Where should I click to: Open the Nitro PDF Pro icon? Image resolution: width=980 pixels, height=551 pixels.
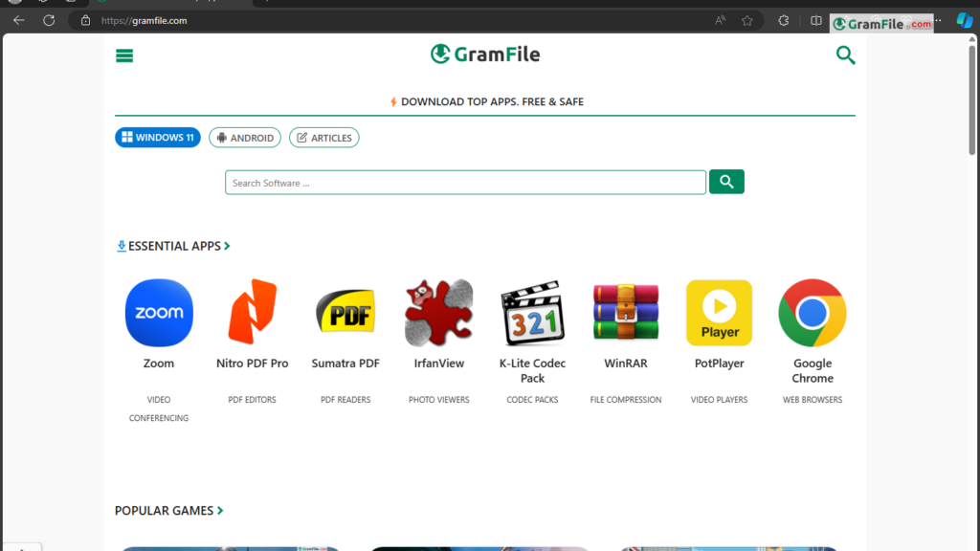pyautogui.click(x=252, y=313)
